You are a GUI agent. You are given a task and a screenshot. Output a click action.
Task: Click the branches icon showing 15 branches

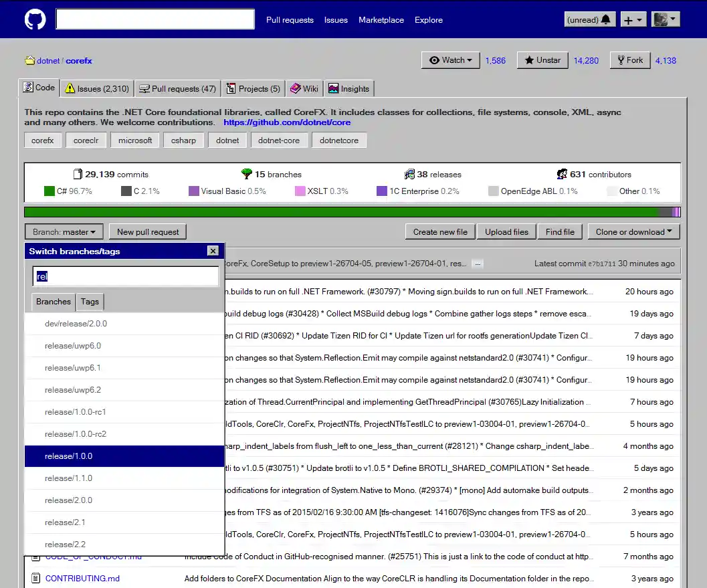point(246,173)
